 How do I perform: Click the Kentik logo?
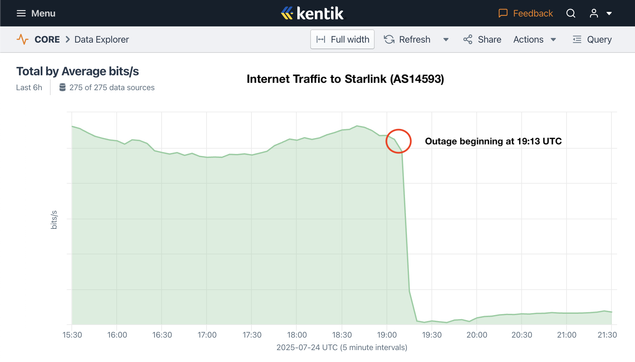312,13
